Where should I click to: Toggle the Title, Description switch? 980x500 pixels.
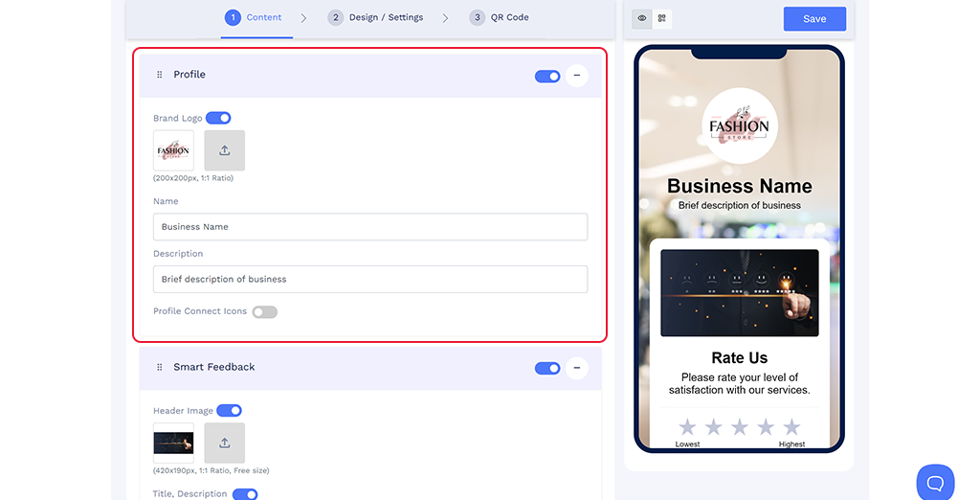(245, 494)
